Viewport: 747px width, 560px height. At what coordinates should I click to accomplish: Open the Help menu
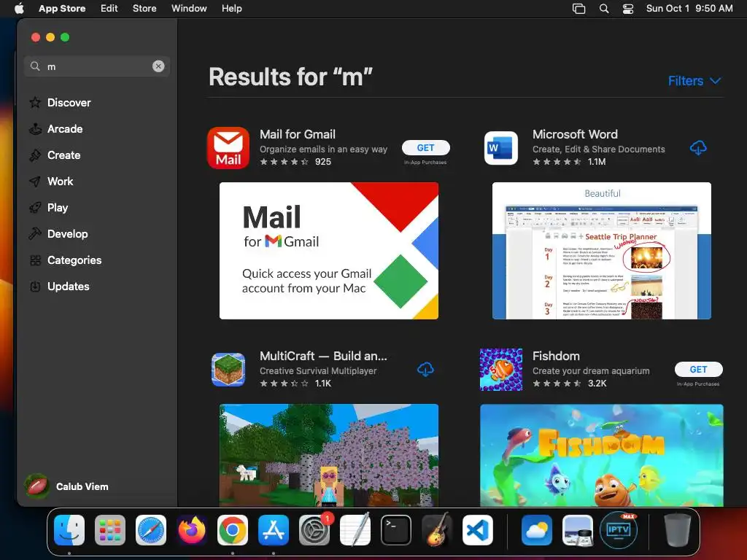click(231, 8)
